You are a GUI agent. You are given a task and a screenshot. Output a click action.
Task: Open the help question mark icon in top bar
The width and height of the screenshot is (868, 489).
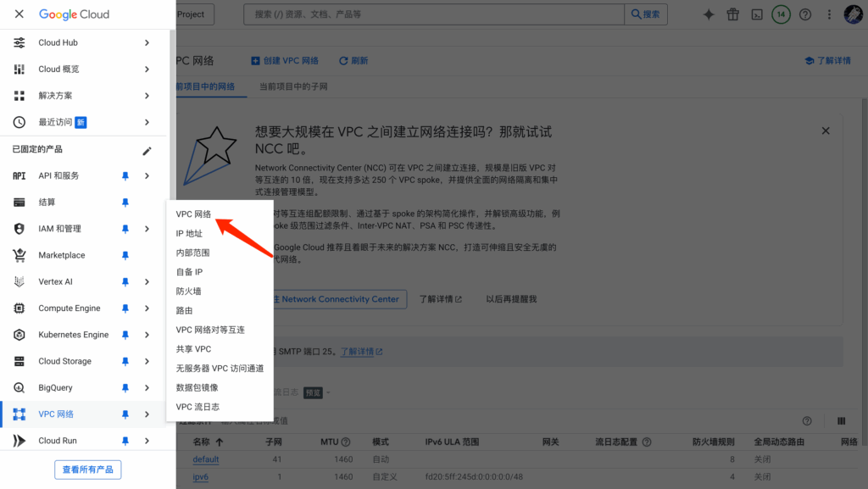(805, 14)
